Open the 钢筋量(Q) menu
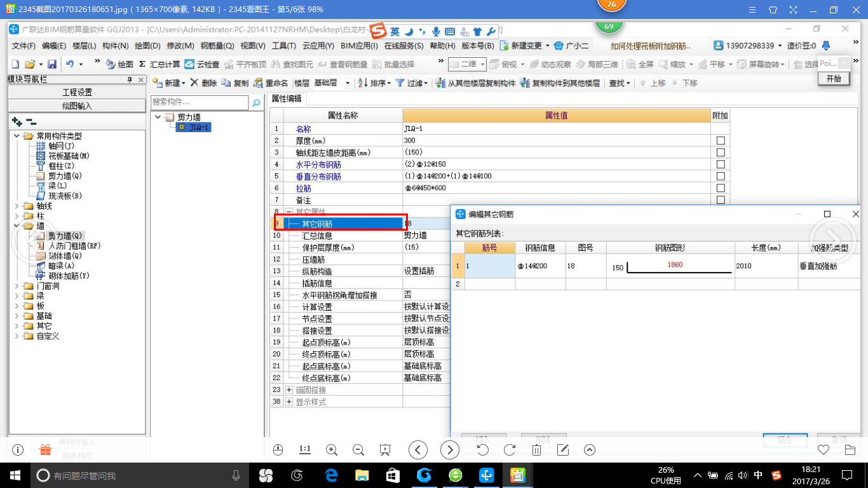The height and width of the screenshot is (488, 868). click(x=217, y=46)
